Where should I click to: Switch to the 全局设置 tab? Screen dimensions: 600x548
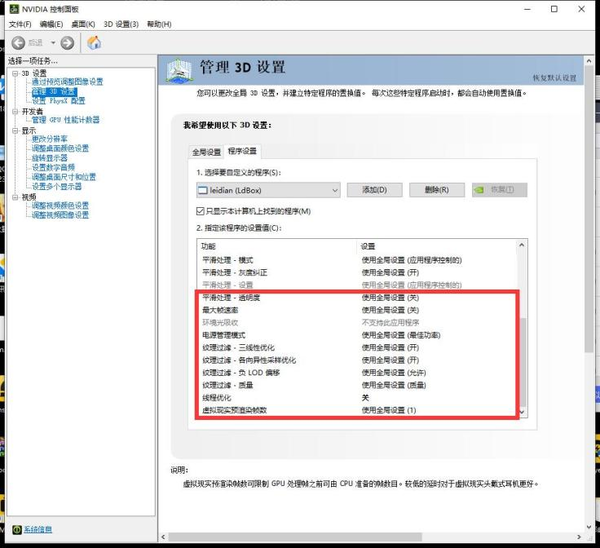[x=207, y=152]
